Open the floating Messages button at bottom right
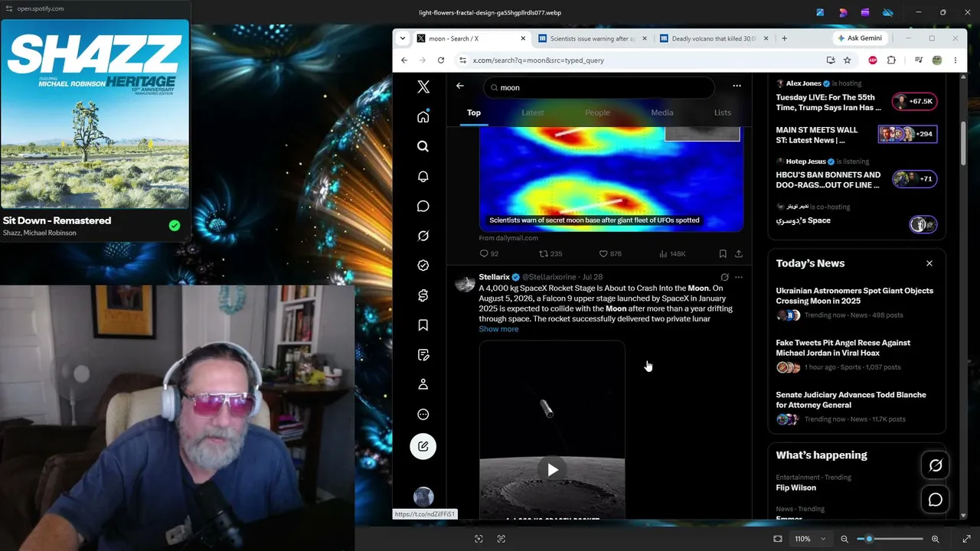This screenshot has height=551, width=980. [936, 500]
